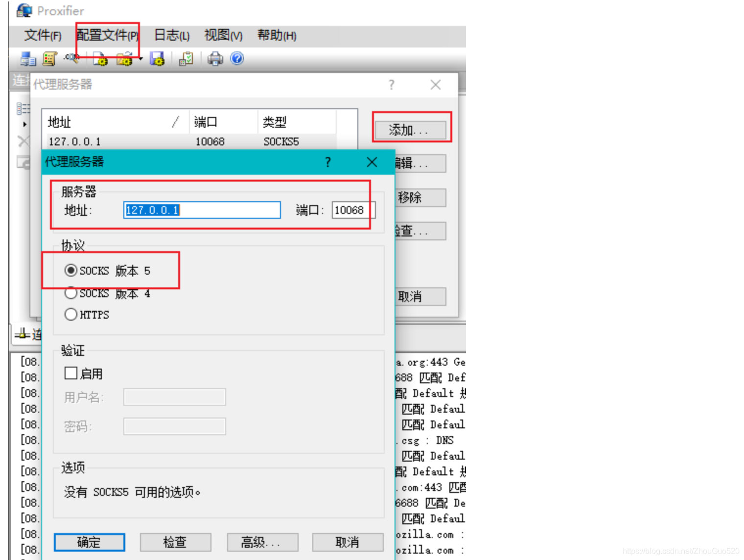Click 移除 button in proxy list dialog
The width and height of the screenshot is (744, 560).
tap(420, 198)
